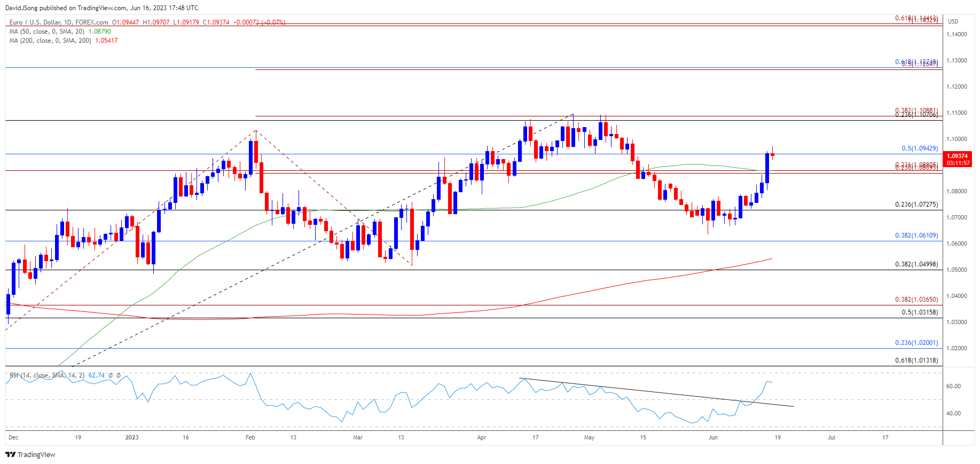Click the 0.236(1.07275) Fibonacci level label
The height and width of the screenshot is (464, 980).
tap(916, 205)
